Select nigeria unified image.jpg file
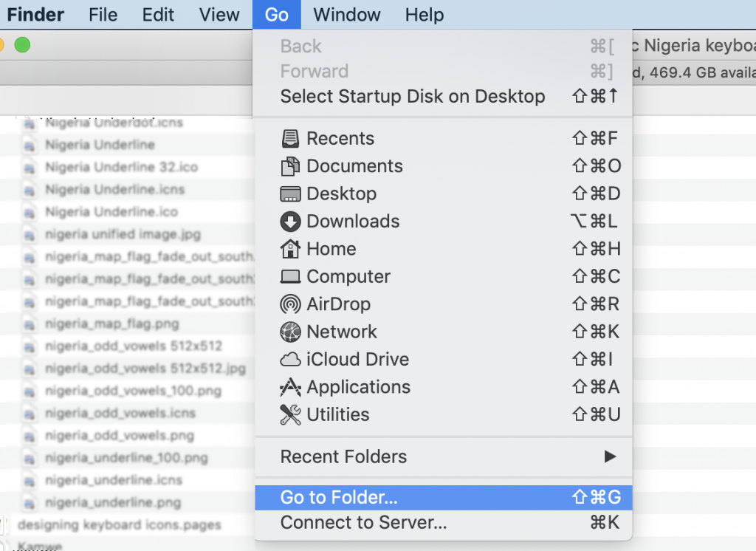The image size is (756, 551). coord(123,234)
